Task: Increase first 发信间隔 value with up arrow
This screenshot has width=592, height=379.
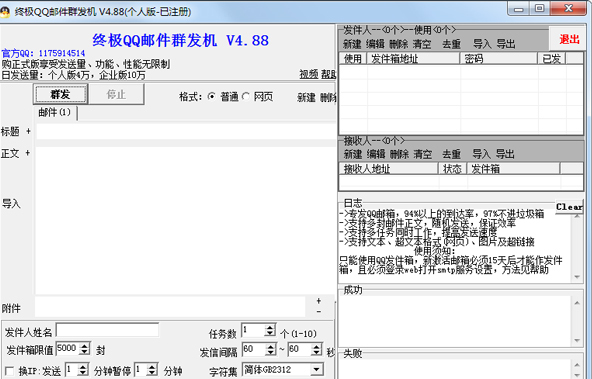Action: (271, 346)
